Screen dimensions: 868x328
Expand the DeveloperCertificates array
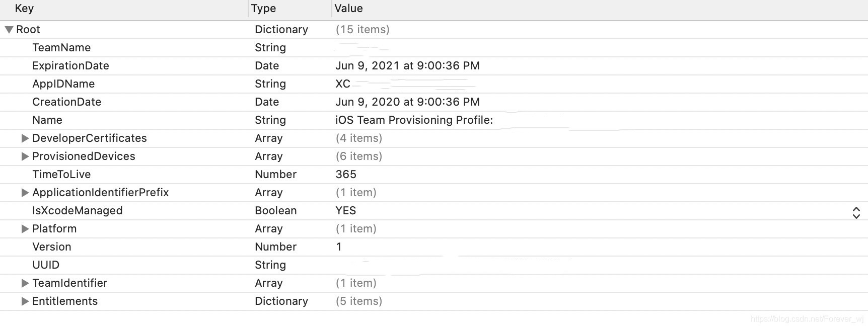(x=25, y=138)
